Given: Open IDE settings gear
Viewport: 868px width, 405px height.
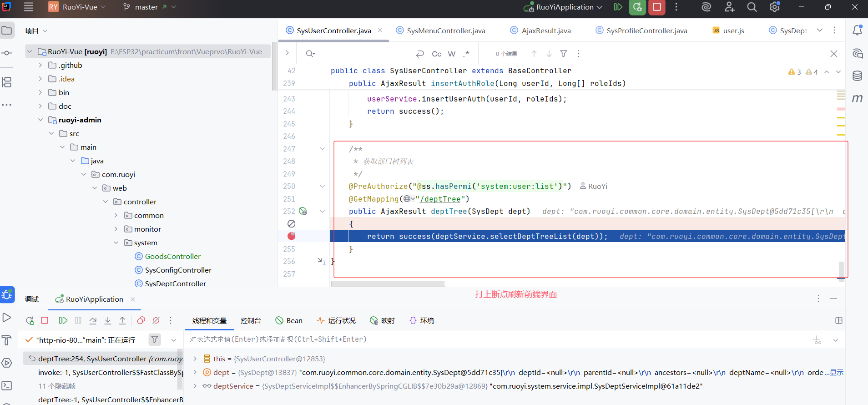Looking at the screenshot, I should (774, 7).
